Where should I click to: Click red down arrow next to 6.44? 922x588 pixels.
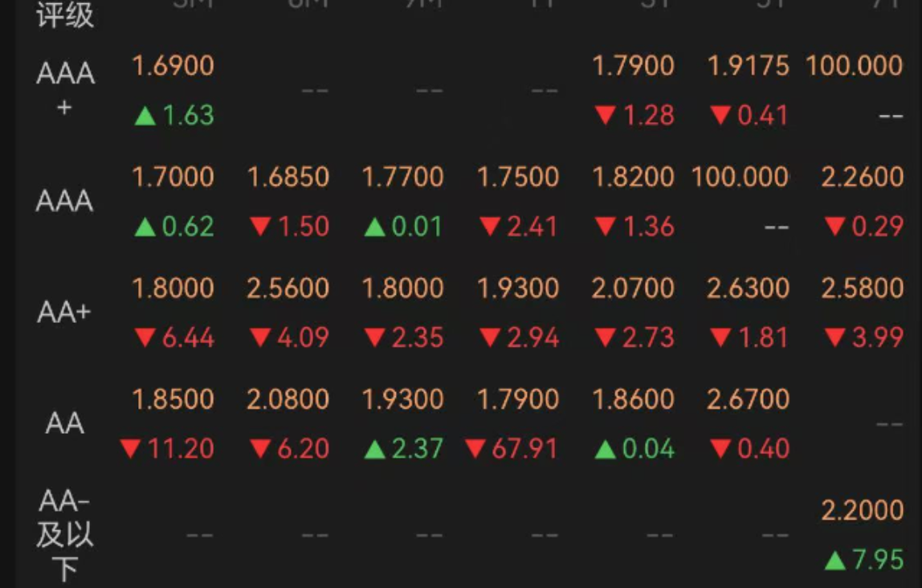(x=145, y=338)
